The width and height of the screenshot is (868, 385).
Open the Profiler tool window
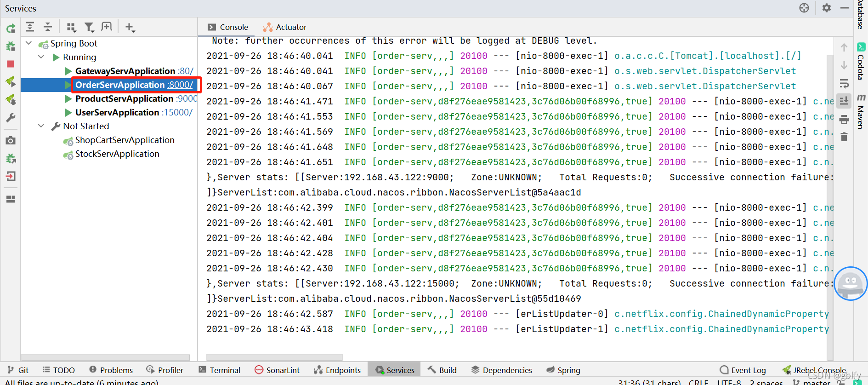pyautogui.click(x=165, y=370)
